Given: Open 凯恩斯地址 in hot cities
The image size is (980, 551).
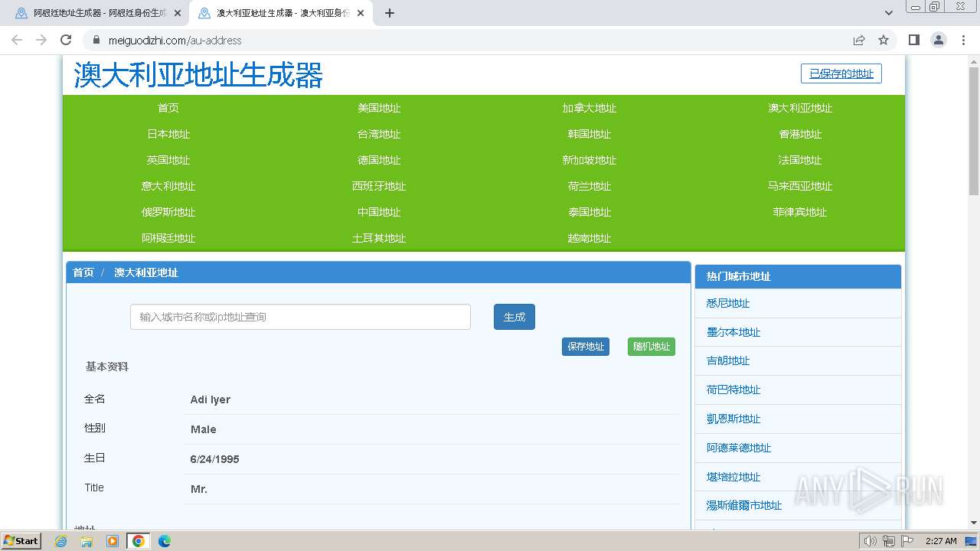Looking at the screenshot, I should pyautogui.click(x=733, y=419).
